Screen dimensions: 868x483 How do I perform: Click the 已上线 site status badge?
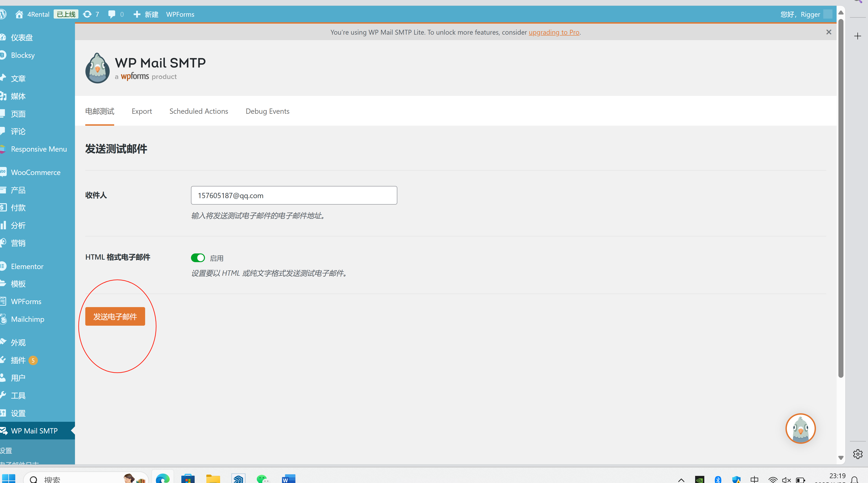pyautogui.click(x=66, y=14)
